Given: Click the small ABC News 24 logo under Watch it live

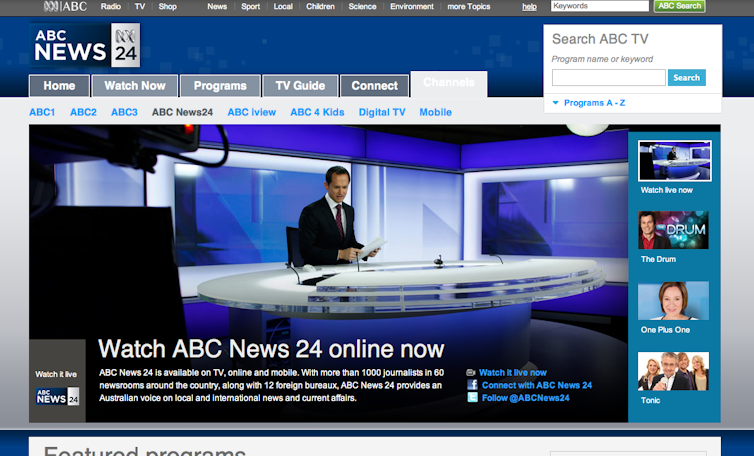Looking at the screenshot, I should tap(57, 396).
